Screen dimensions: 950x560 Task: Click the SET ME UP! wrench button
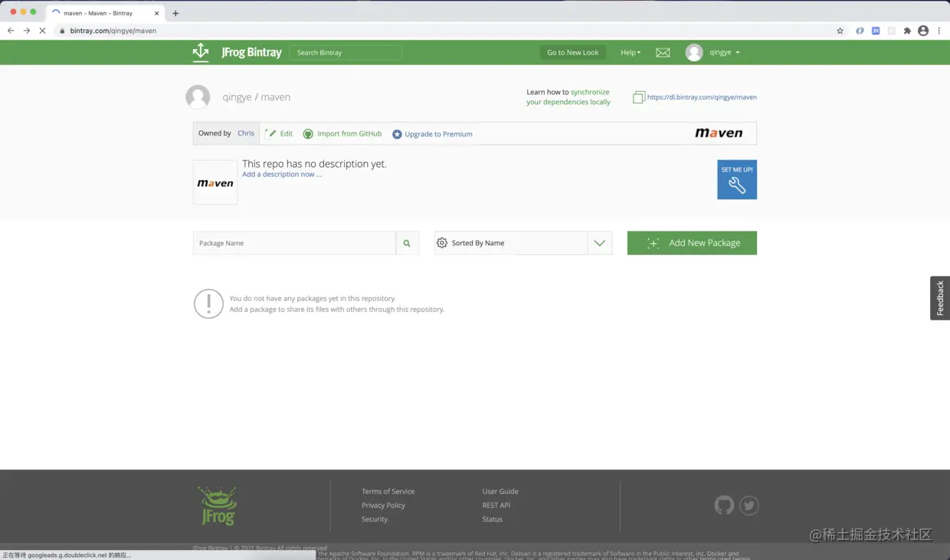737,179
